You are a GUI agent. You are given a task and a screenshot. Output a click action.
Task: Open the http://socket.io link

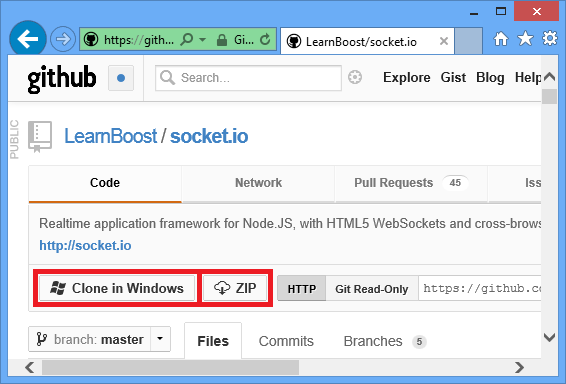click(85, 245)
